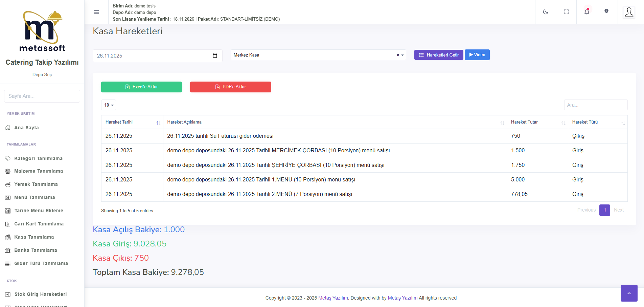Screen dimensions: 644x307
Task: Expand the Merkez Kasa dropdown
Action: (x=402, y=55)
